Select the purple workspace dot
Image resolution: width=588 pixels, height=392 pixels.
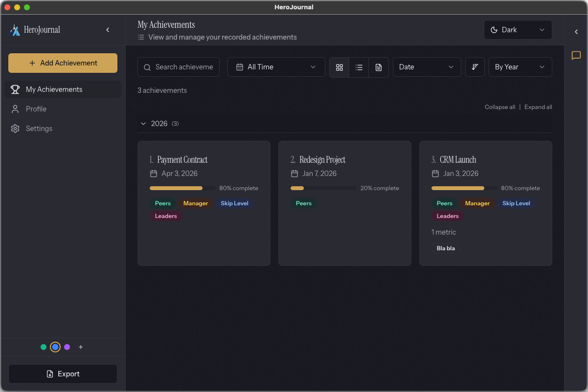click(67, 347)
